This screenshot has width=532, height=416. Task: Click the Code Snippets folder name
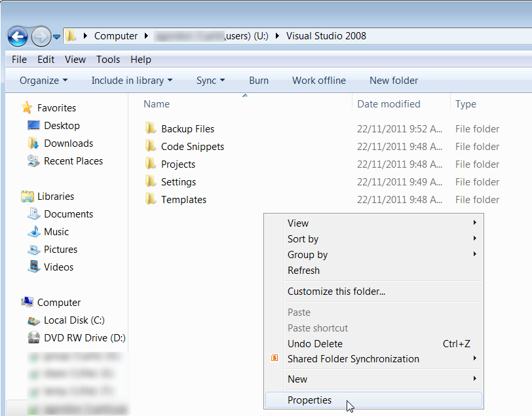pyautogui.click(x=193, y=147)
